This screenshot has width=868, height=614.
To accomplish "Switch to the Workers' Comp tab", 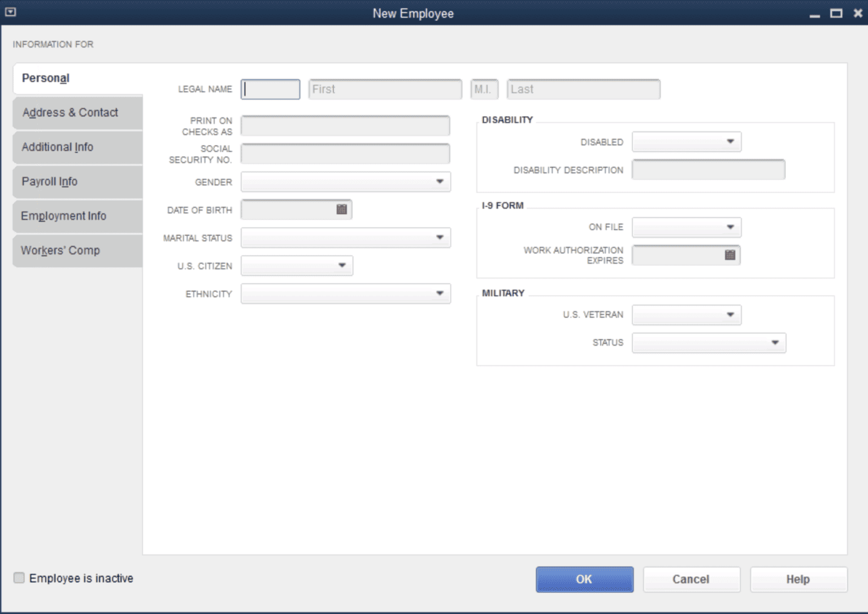I will [x=60, y=250].
